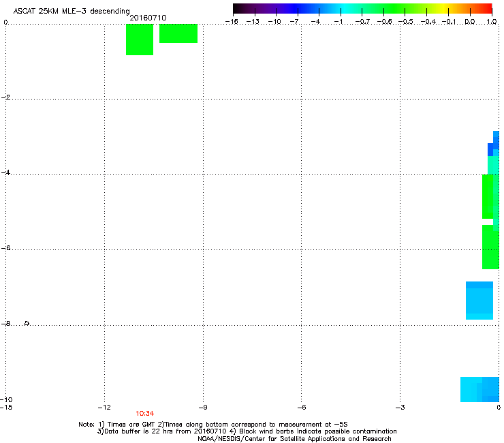This screenshot has height=443, width=504.
Task: Click the vertical axis label "-8"
Action: point(5,323)
